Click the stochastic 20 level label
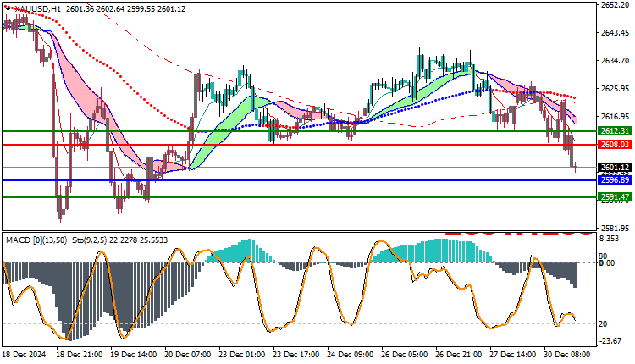 pyautogui.click(x=603, y=324)
